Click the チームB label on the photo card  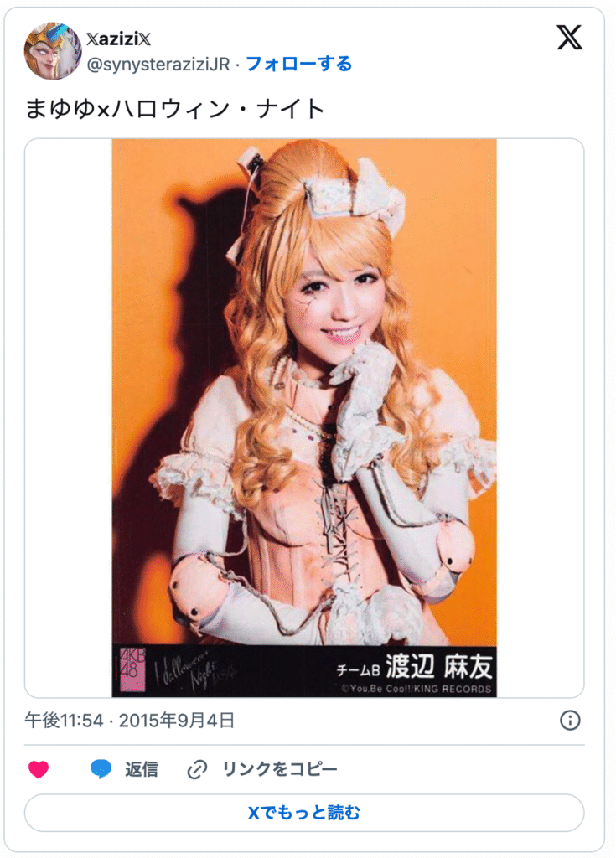point(358,669)
